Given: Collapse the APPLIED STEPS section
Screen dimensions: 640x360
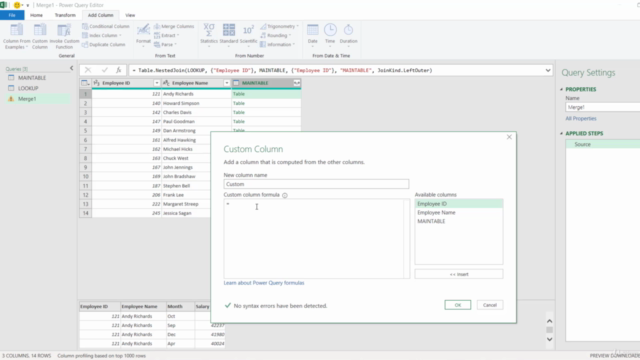Looking at the screenshot, I should coord(562,133).
